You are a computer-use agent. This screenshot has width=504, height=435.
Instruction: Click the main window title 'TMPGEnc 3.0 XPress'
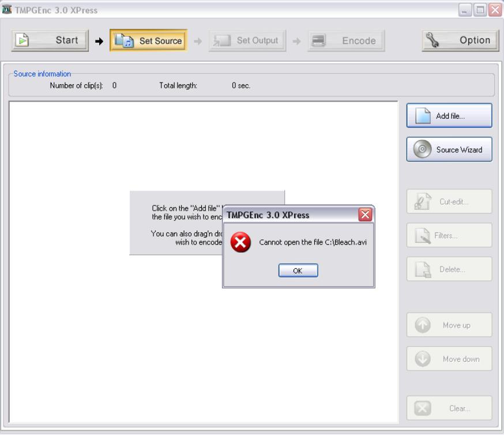point(56,10)
